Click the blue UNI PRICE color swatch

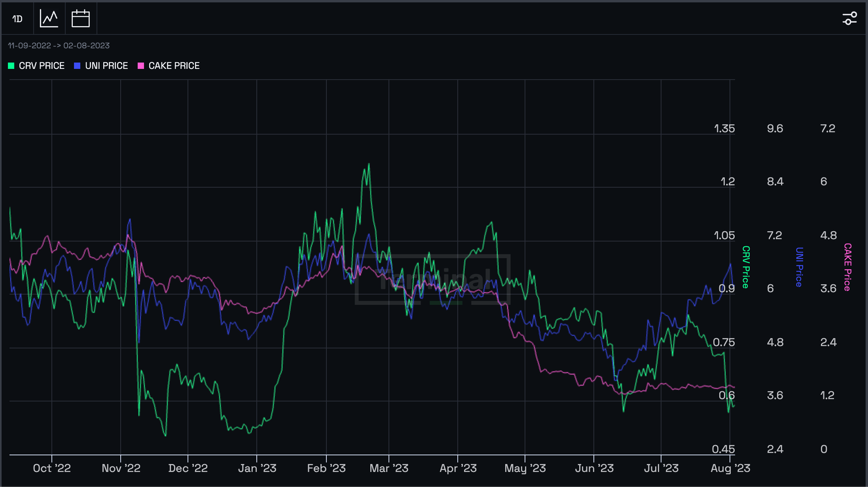coord(77,66)
